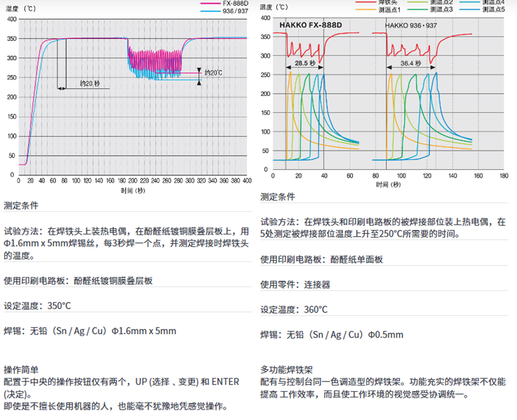Click the solder line ending 'Φ1.6mm x 5mm'
The height and width of the screenshot is (420, 517).
click(x=90, y=331)
